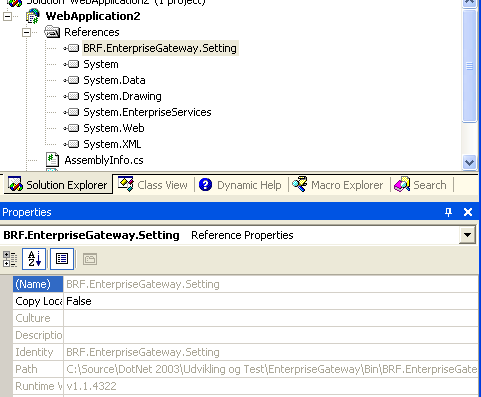Screen dimensions: 481x397
Task: Click the System.Web reference icon
Action: click(71, 128)
